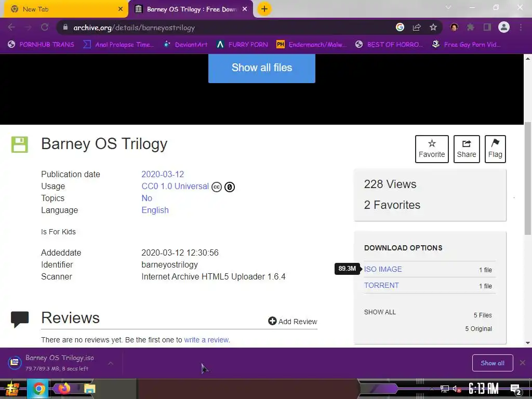Open the Endermanch/Malw... bookmark

point(311,45)
